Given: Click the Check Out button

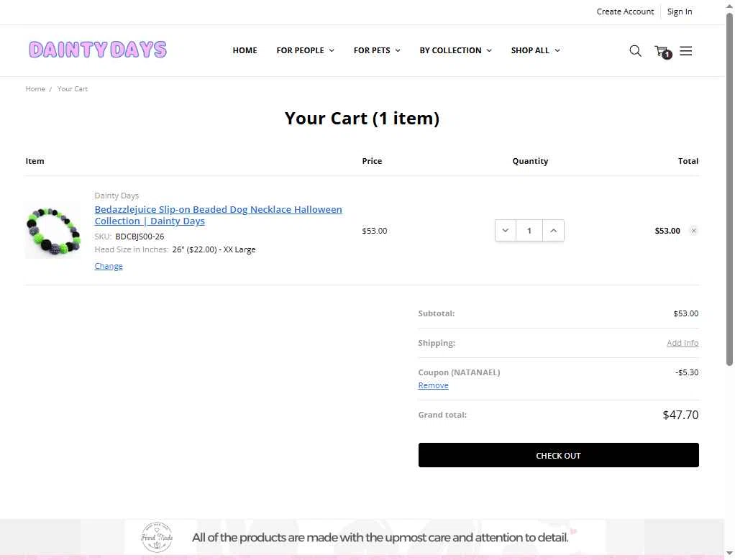Looking at the screenshot, I should click(558, 455).
